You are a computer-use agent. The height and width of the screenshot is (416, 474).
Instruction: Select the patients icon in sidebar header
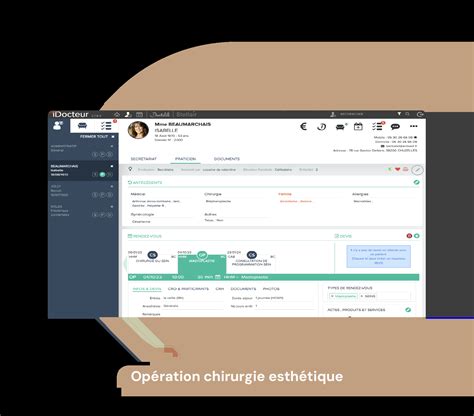pos(58,126)
